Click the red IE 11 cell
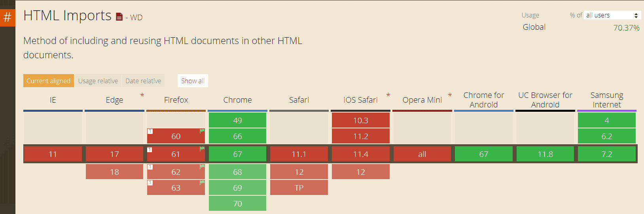 (x=53, y=154)
